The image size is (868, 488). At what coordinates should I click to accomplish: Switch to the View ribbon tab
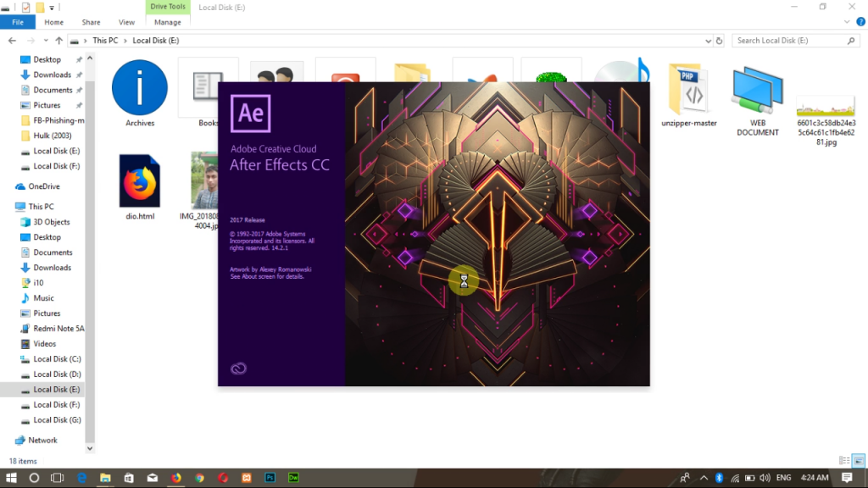126,22
